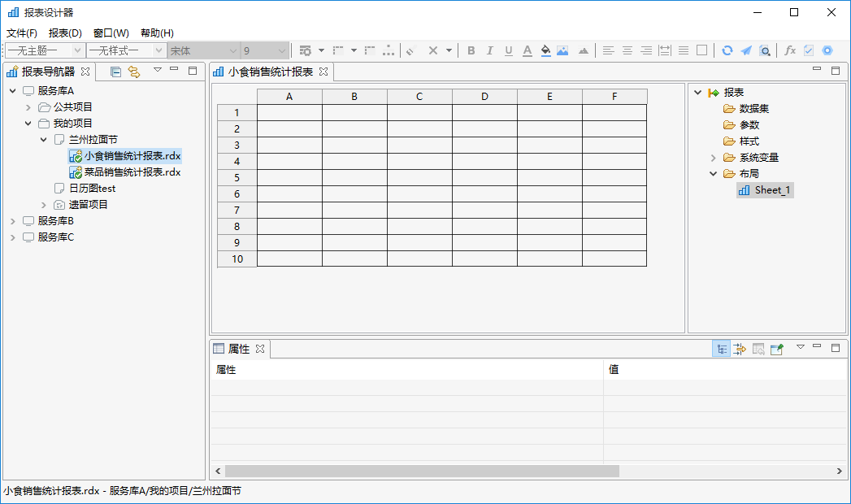The image size is (851, 504).
Task: Click the X delete icon in toolbar
Action: click(433, 50)
